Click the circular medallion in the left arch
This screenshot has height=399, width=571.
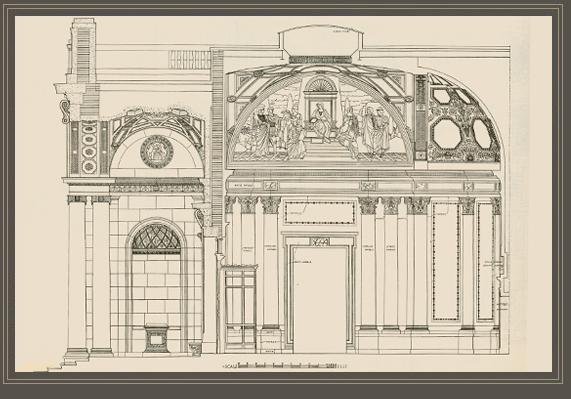(157, 151)
